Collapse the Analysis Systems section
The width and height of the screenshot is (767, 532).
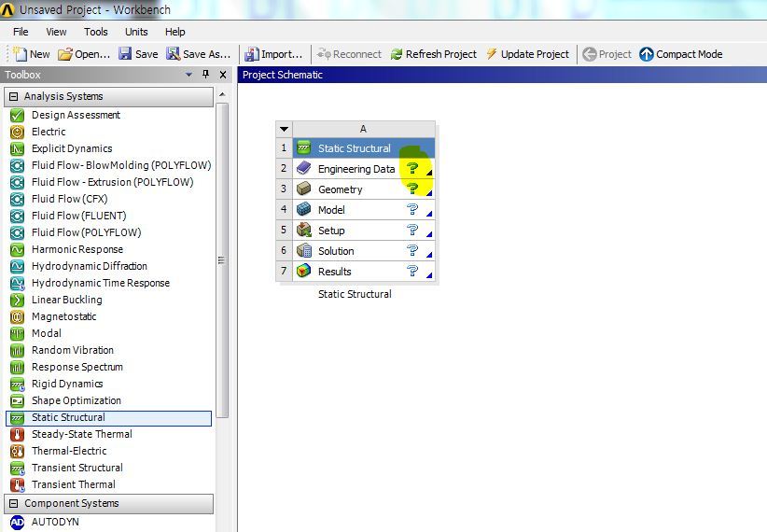pos(14,96)
